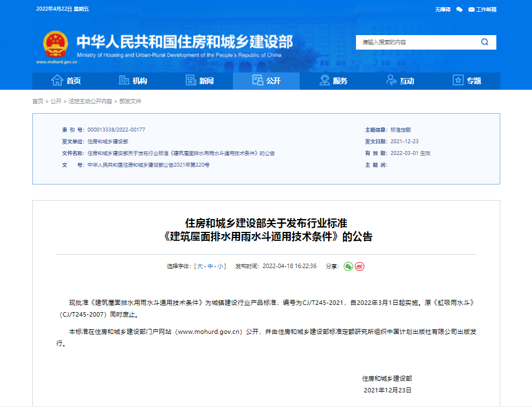This screenshot has height=408, width=532.
Task: Open the 新闻 navigation tab
Action: coord(199,81)
